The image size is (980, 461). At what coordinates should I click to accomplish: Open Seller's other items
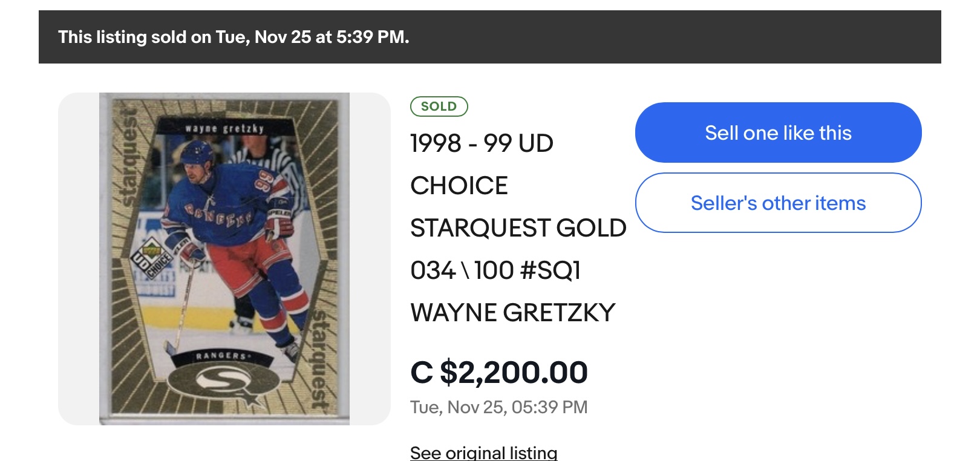(x=778, y=203)
